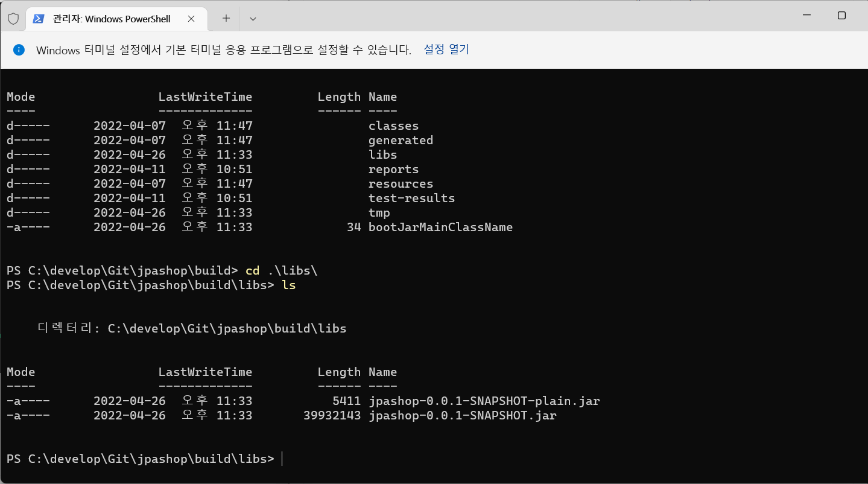
Task: Click 'jpashop-0.0.1-SNAPSHOT.jar' file name
Action: point(463,415)
